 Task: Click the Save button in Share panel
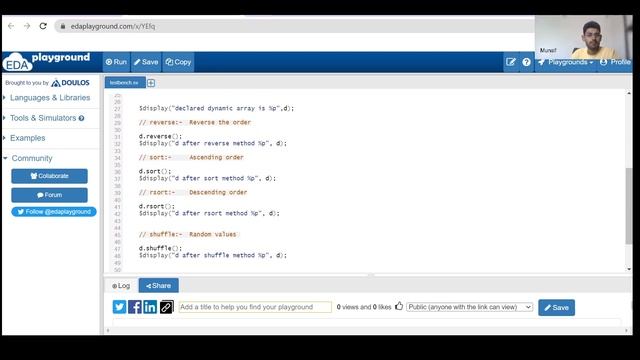click(x=556, y=308)
